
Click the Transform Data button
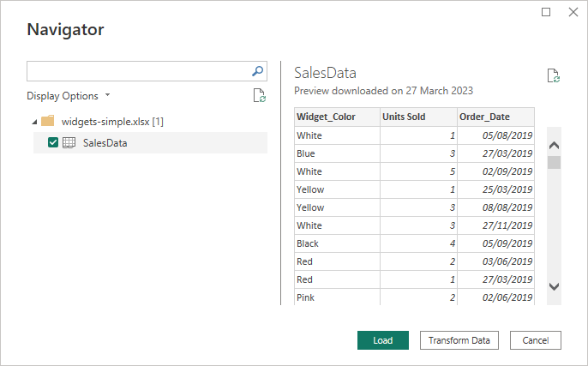459,340
